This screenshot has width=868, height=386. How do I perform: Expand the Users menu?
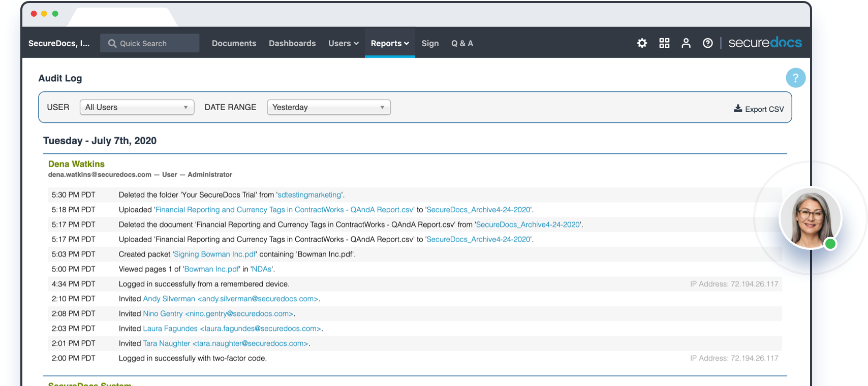tap(344, 44)
